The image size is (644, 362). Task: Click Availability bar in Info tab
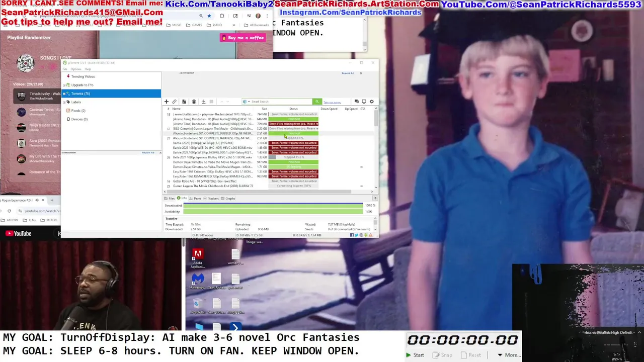click(x=273, y=212)
